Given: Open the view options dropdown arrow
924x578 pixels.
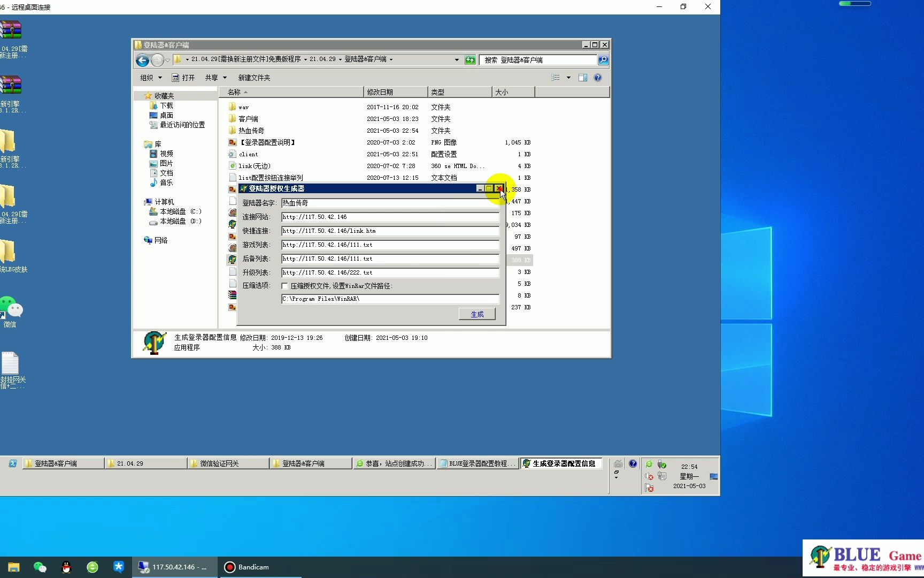Looking at the screenshot, I should [568, 78].
